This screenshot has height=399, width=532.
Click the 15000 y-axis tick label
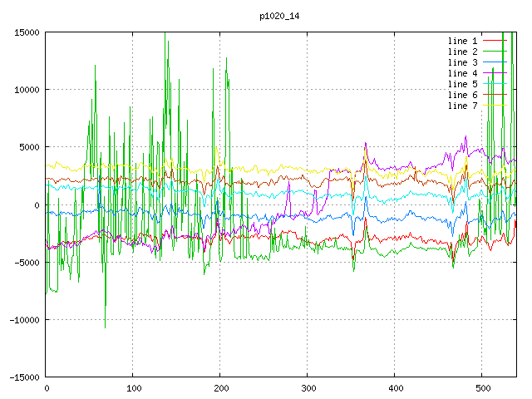tap(27, 32)
